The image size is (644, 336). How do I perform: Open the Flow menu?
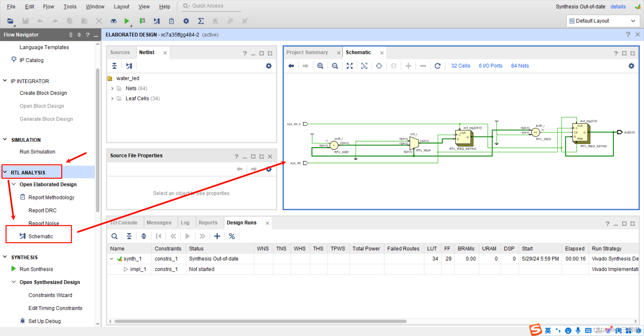[48, 6]
